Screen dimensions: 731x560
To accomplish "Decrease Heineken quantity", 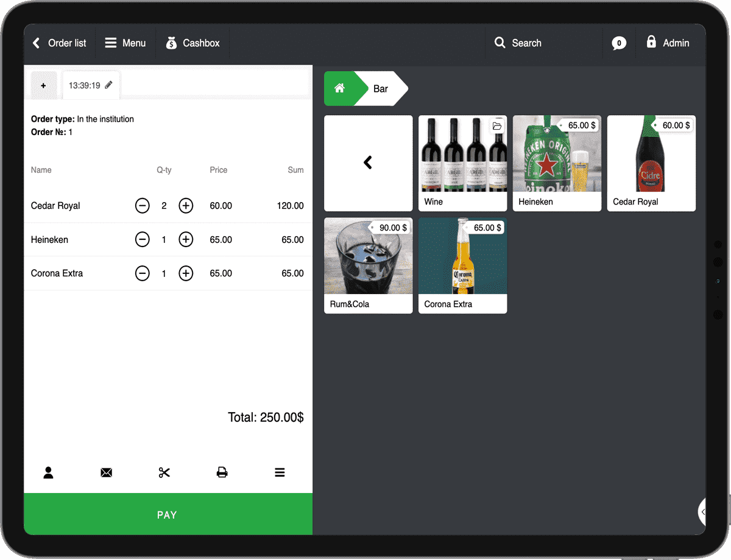I will (142, 240).
